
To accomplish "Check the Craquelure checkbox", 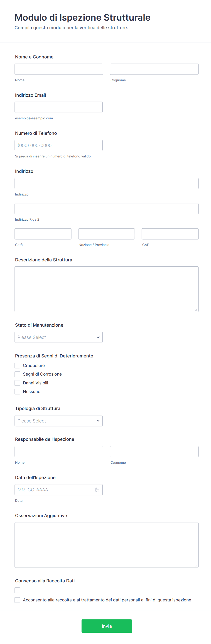I will [17, 366].
